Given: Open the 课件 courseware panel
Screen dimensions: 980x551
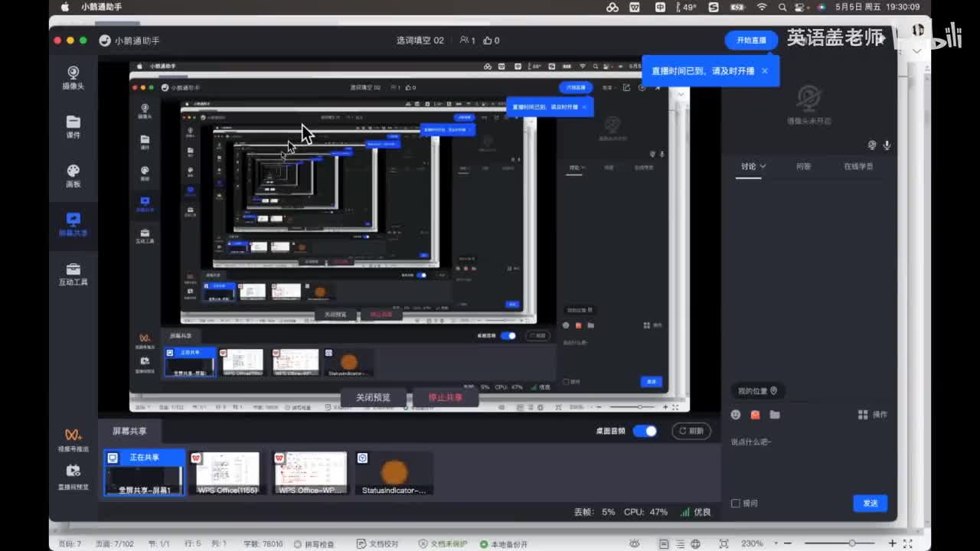Looking at the screenshot, I should point(73,127).
